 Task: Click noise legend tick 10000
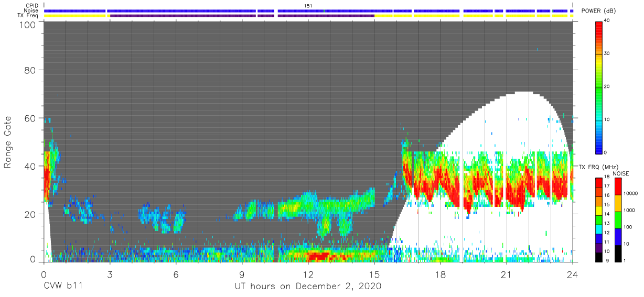[631, 194]
